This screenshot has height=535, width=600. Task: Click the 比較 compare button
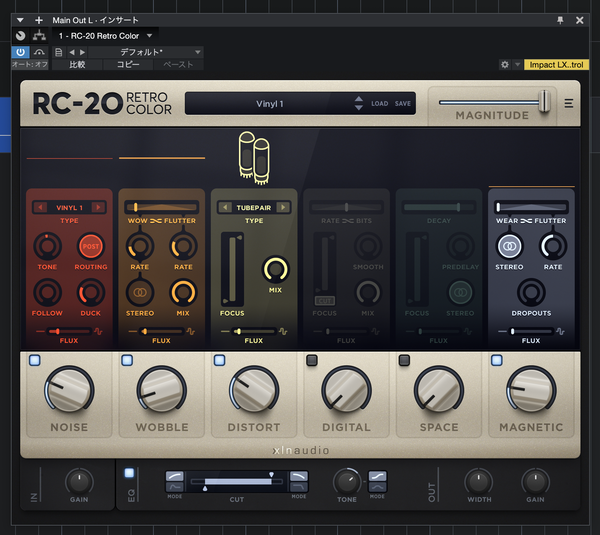pos(77,64)
